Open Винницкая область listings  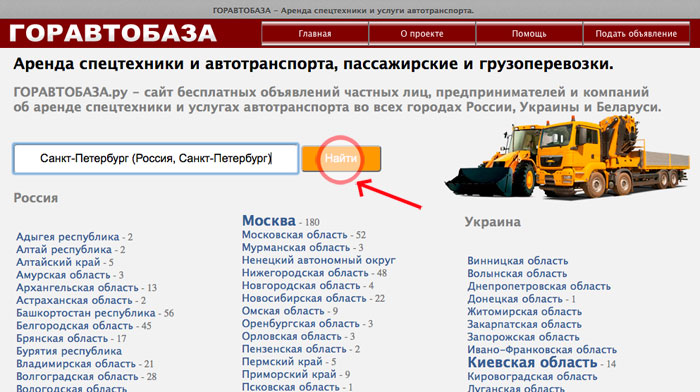click(x=518, y=261)
